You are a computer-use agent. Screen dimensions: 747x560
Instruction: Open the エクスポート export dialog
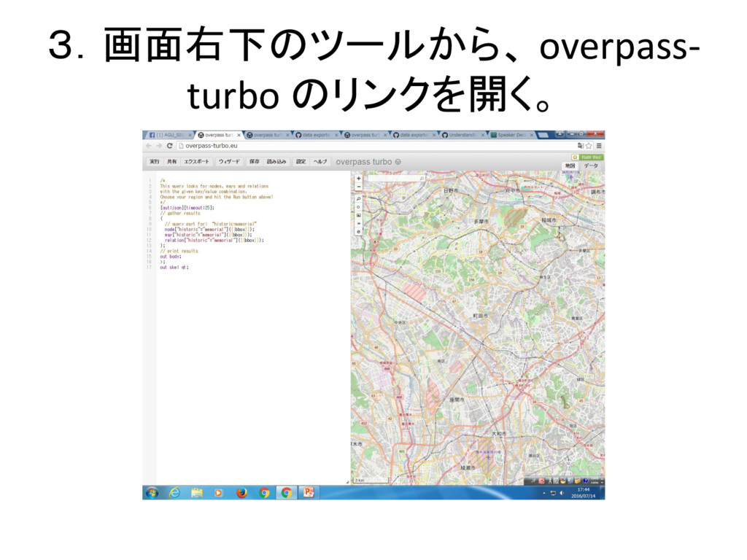(197, 162)
